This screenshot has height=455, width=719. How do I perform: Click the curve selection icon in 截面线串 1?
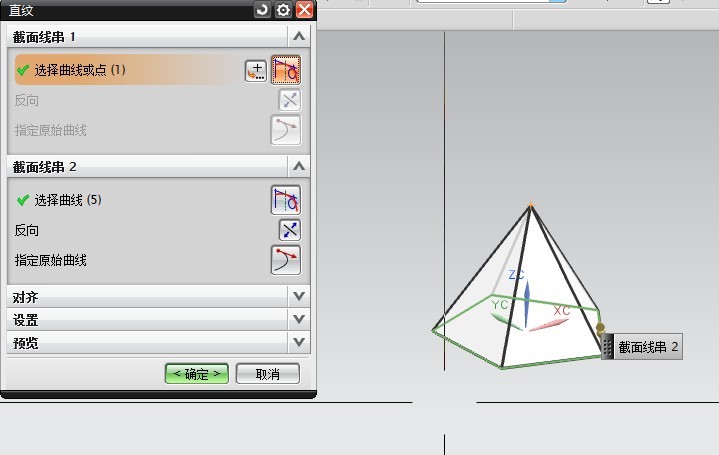click(x=286, y=70)
